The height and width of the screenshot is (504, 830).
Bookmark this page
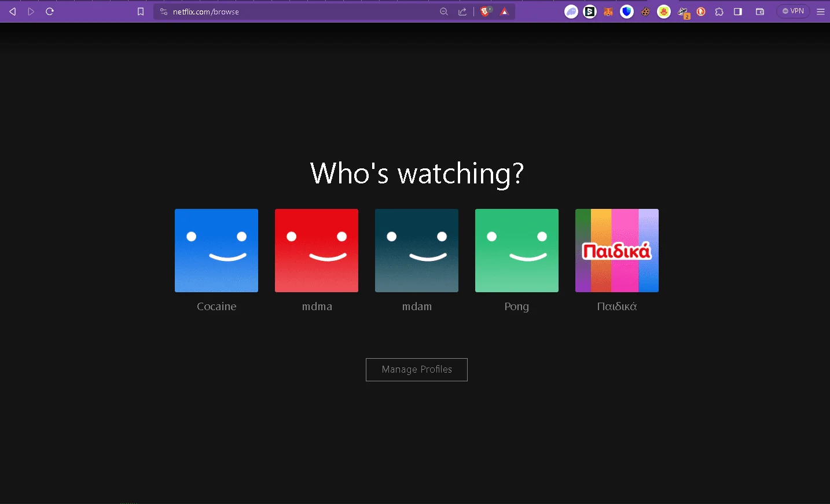[141, 12]
